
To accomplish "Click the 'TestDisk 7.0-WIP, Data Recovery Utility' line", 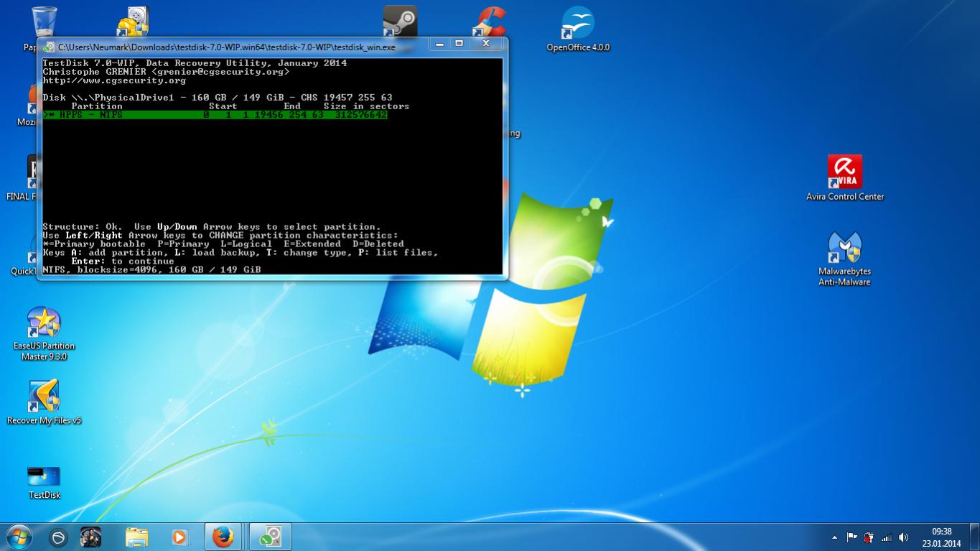I will 195,63.
